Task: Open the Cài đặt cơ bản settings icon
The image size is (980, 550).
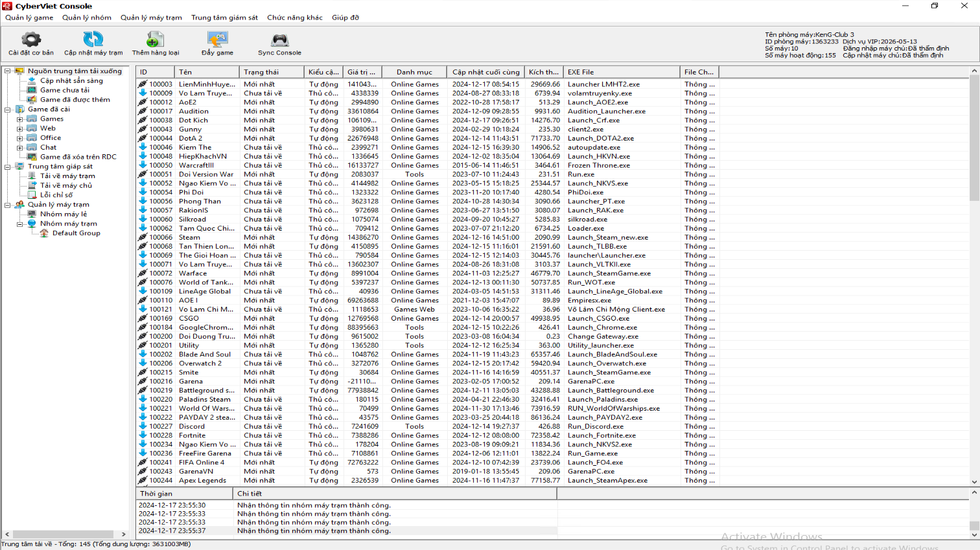Action: [x=31, y=40]
